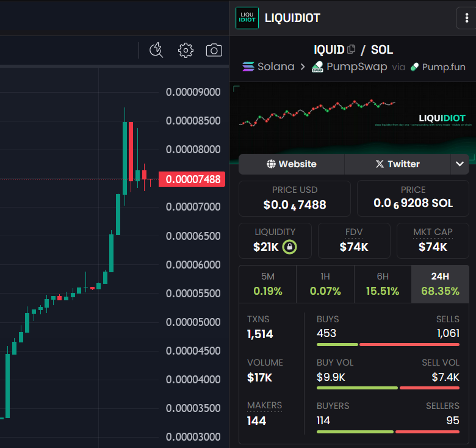Select the 24H timeframe tab
This screenshot has height=448, width=476.
[440, 284]
